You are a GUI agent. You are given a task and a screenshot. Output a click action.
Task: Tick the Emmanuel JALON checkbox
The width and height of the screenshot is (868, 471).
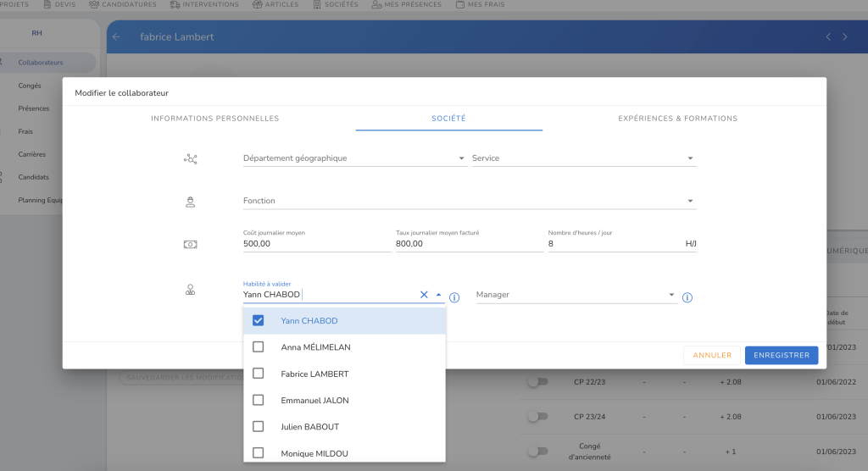259,400
